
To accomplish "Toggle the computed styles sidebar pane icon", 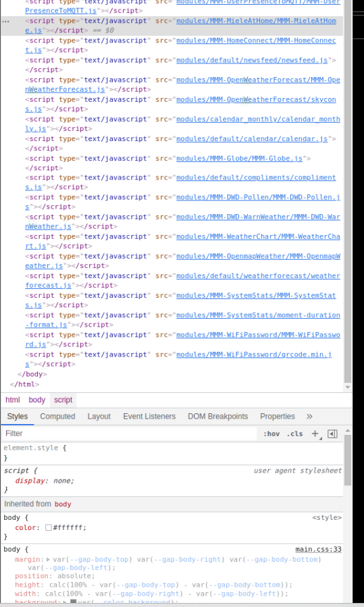I will click(332, 433).
